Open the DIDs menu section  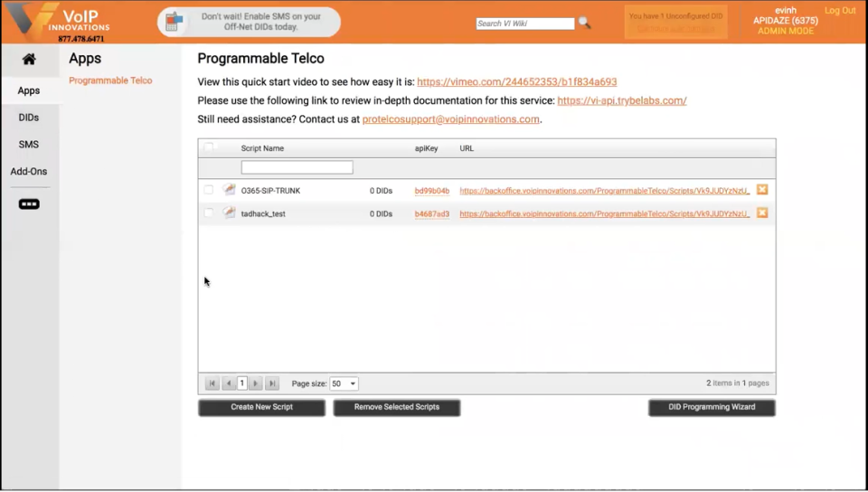[x=29, y=118]
